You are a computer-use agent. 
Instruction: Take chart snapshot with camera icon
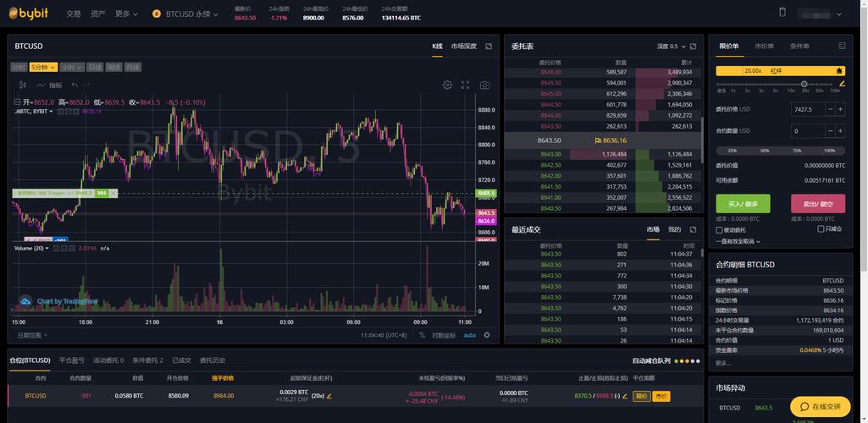tap(484, 85)
